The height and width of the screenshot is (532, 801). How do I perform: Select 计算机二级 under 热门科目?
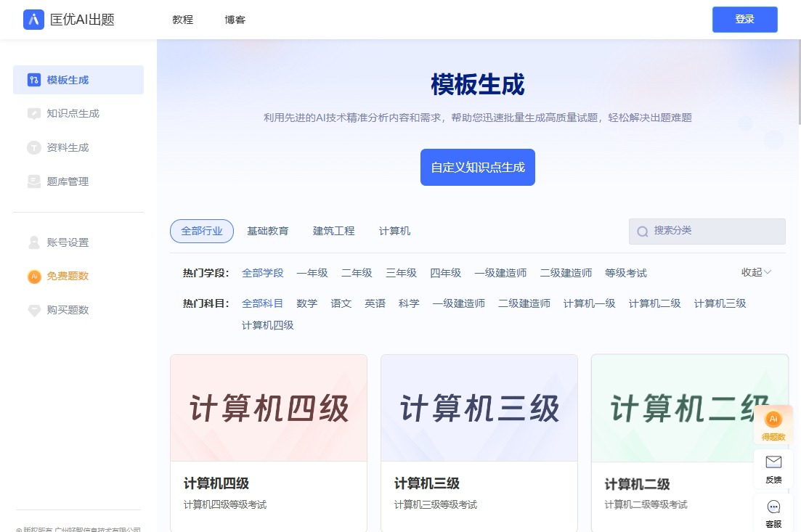(x=654, y=303)
